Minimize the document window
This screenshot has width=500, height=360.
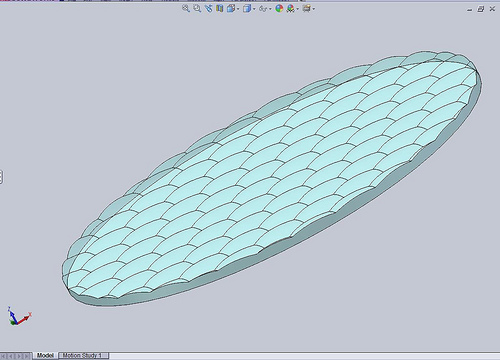point(469,9)
